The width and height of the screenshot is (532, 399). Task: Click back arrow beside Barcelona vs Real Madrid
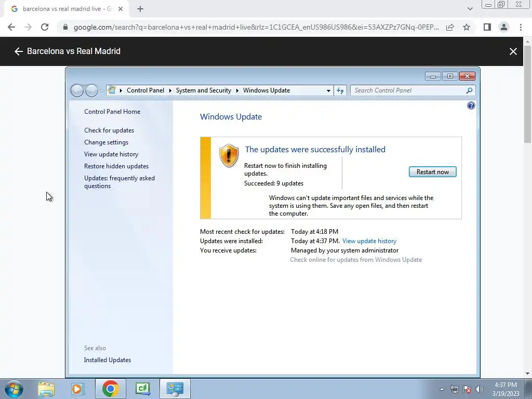click(x=19, y=51)
